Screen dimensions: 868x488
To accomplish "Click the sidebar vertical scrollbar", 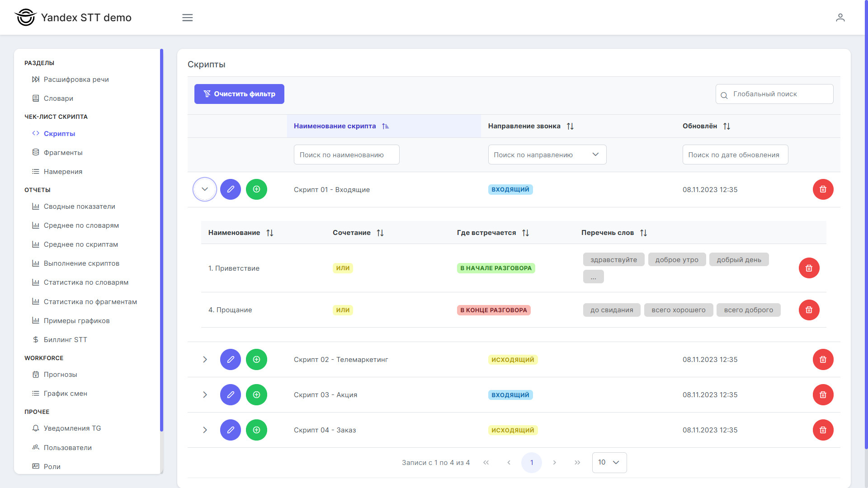I will (x=161, y=239).
